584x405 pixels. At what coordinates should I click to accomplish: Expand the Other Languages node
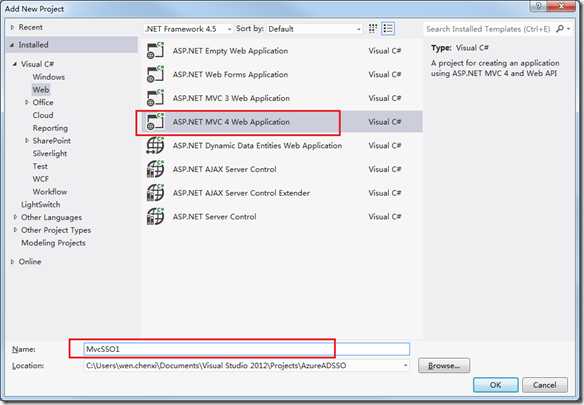click(x=15, y=217)
